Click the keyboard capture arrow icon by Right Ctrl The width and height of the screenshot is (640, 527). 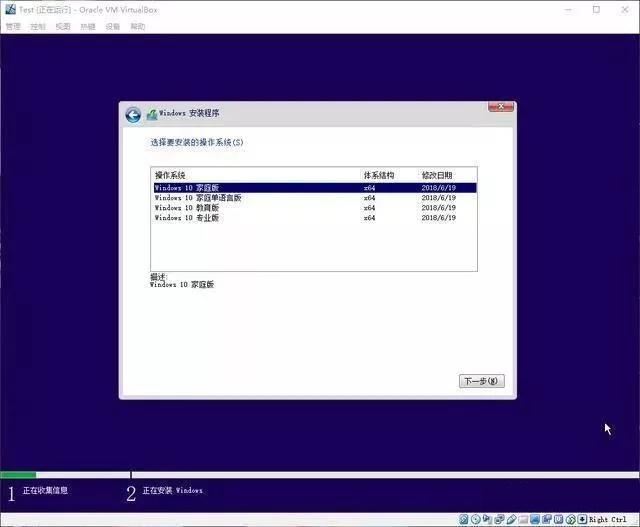582,519
